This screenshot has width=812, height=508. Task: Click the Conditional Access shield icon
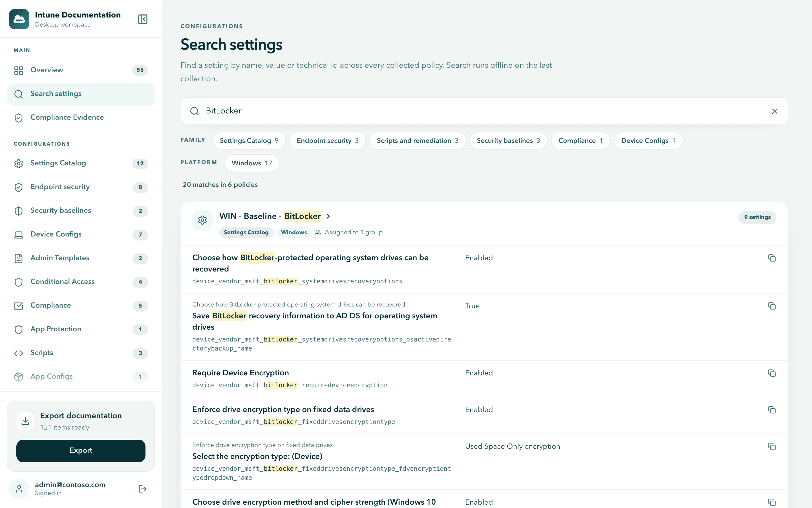click(19, 282)
